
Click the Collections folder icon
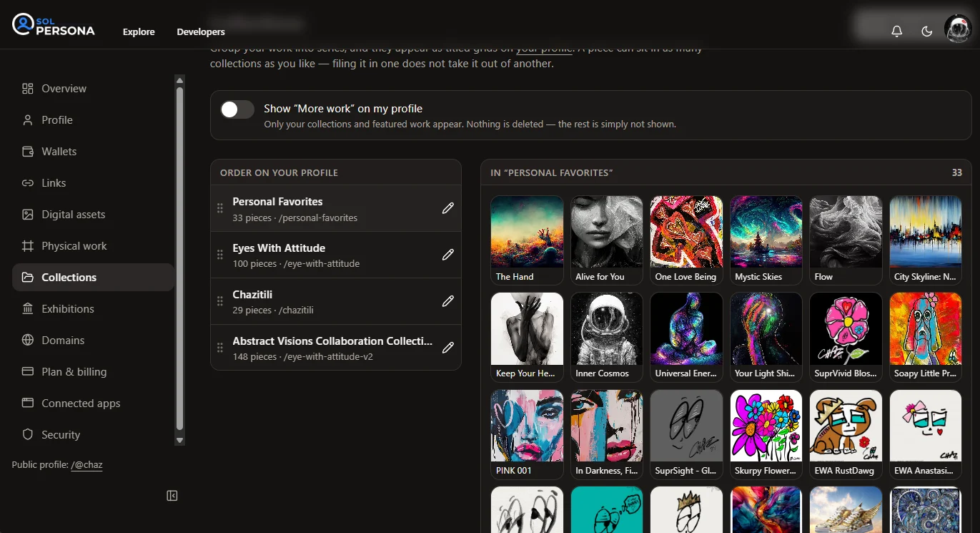click(28, 278)
